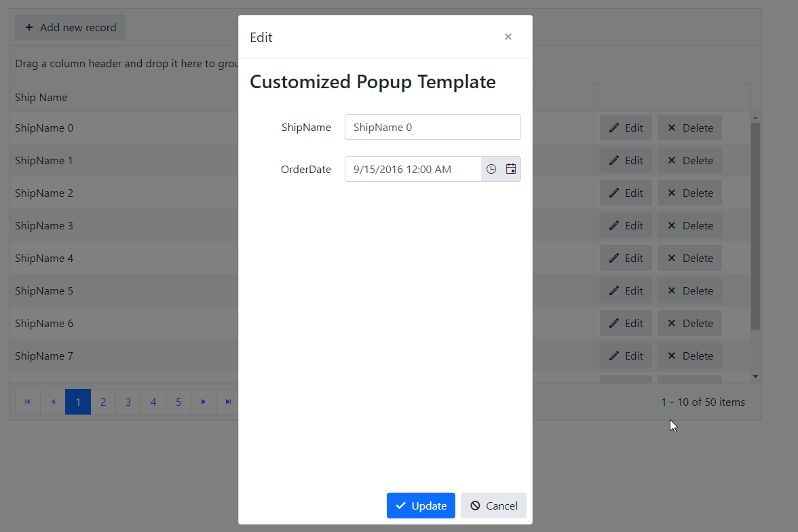
Task: Edit the ShipName 3 row
Action: click(x=626, y=225)
